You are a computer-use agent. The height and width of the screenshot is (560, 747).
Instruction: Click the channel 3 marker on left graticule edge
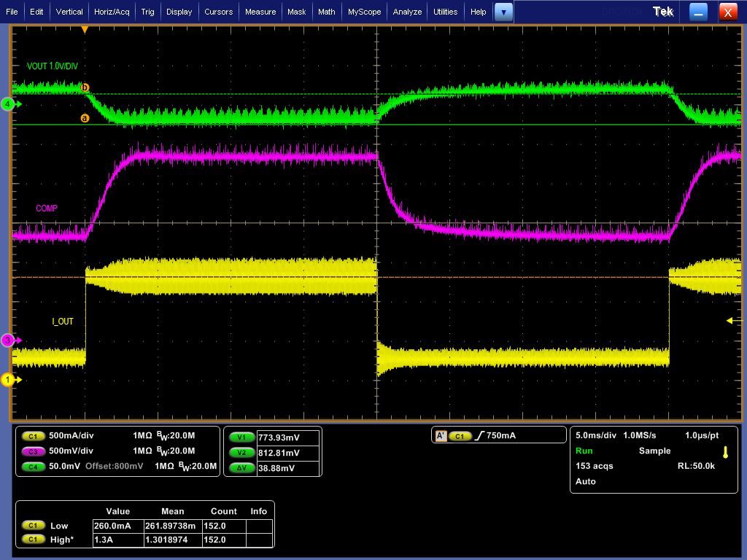tap(7, 340)
